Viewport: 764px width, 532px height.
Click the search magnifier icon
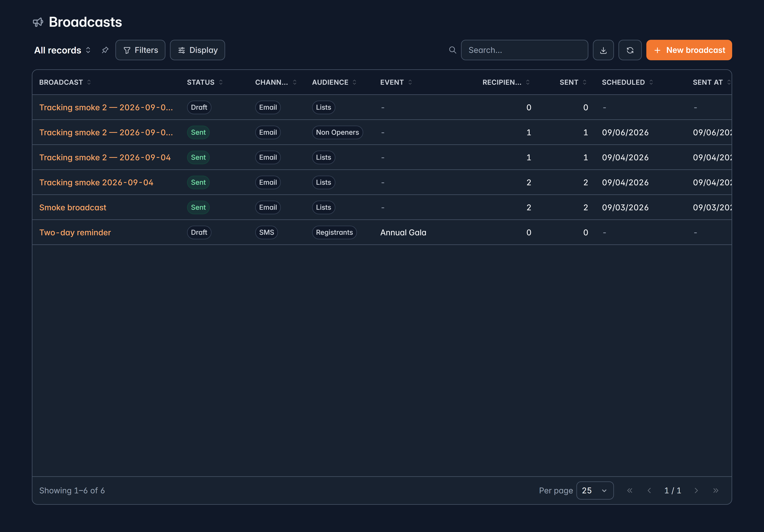pos(452,50)
